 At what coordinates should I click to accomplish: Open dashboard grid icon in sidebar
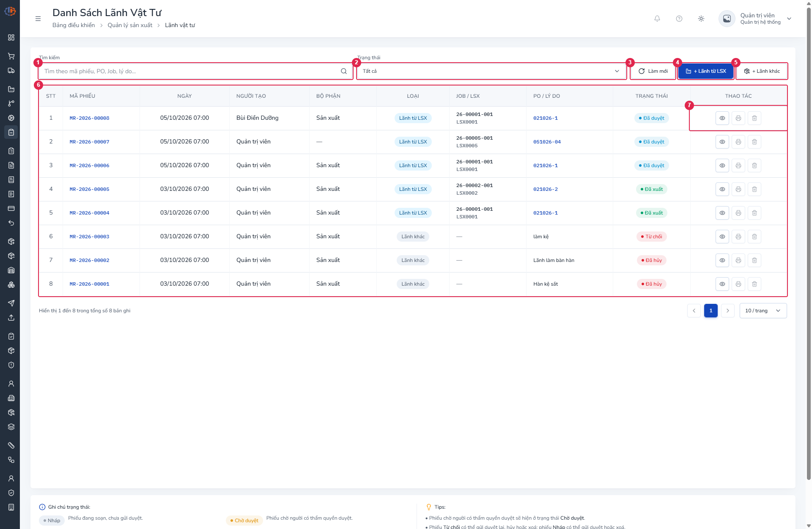11,38
